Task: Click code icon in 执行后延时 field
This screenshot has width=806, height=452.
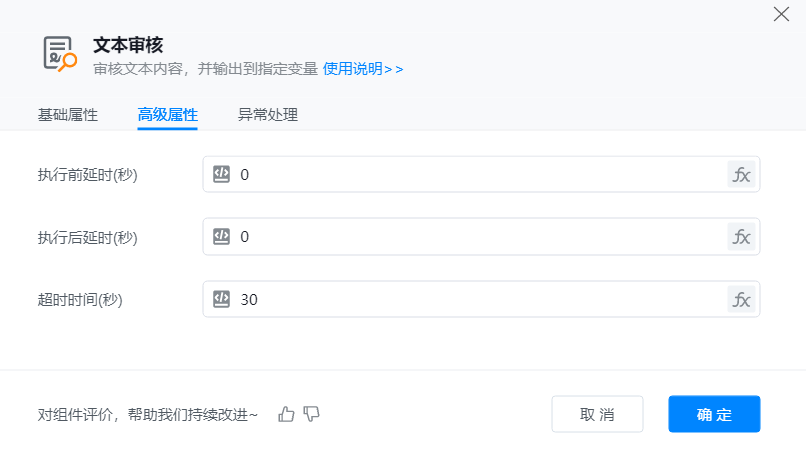Action: [222, 237]
